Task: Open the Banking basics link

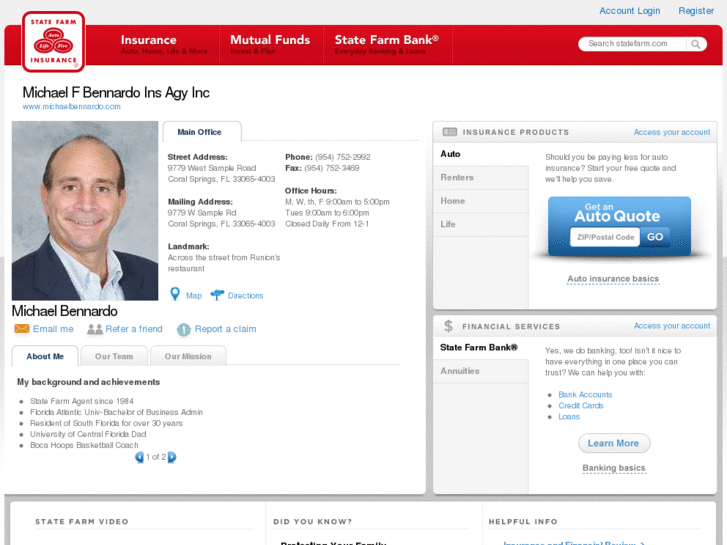Action: [613, 468]
